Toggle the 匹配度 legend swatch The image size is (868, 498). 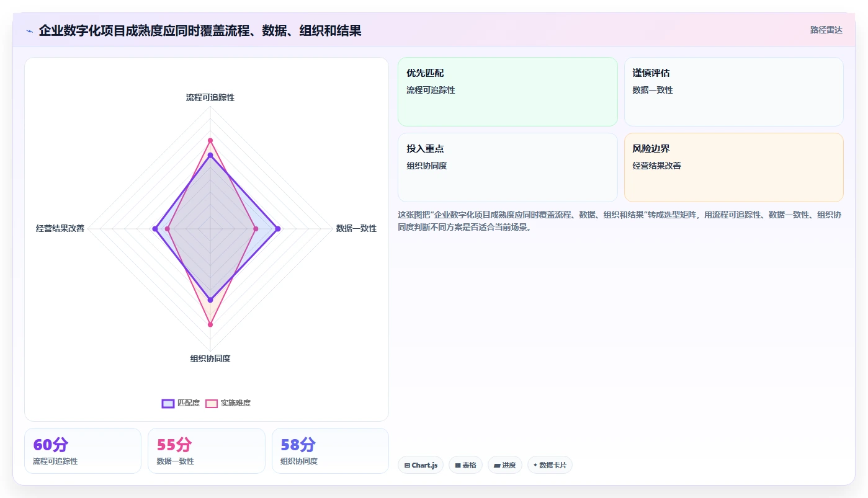tap(168, 403)
